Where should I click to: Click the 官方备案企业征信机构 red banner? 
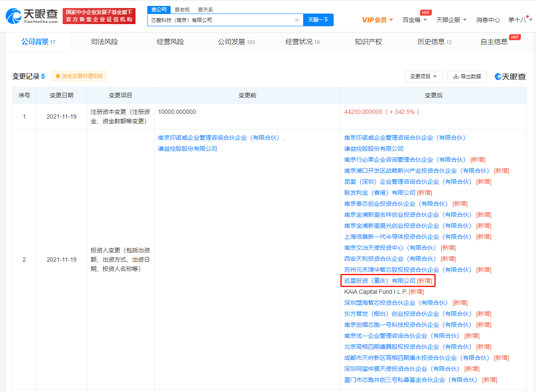pyautogui.click(x=99, y=16)
